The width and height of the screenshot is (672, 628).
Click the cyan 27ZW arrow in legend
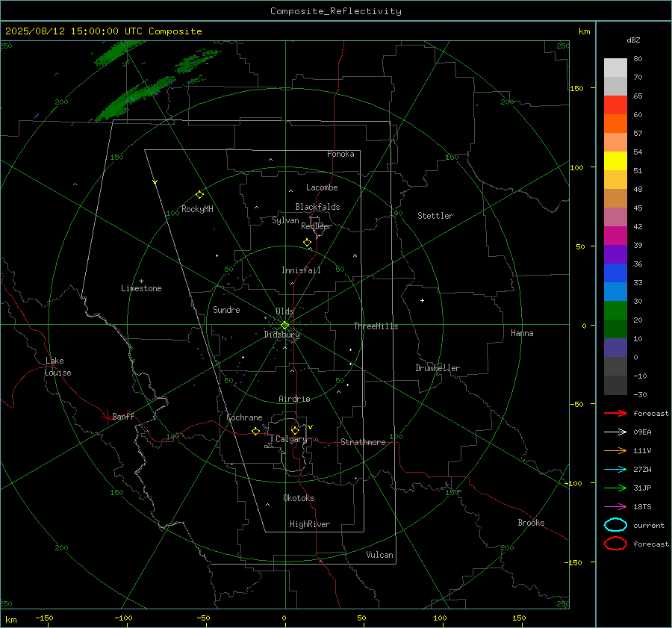pos(615,470)
